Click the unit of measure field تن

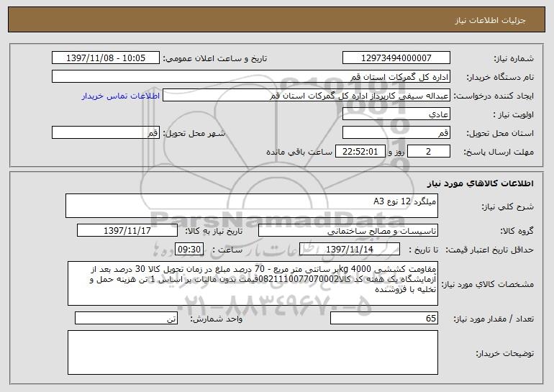pyautogui.click(x=126, y=318)
